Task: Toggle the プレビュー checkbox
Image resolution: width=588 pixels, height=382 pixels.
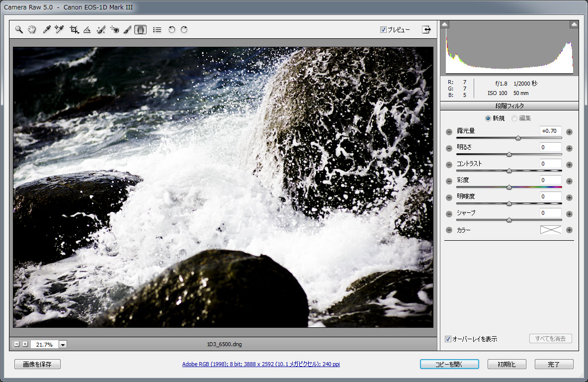Action: click(383, 30)
